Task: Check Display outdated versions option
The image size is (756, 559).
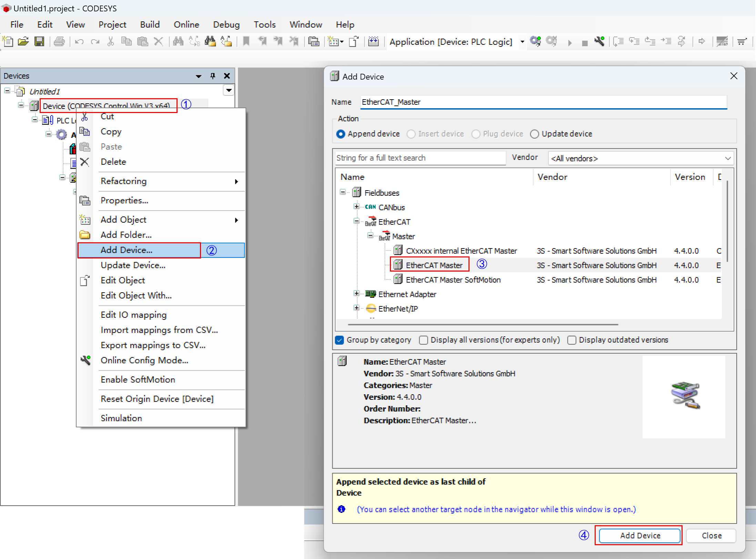Action: tap(572, 340)
